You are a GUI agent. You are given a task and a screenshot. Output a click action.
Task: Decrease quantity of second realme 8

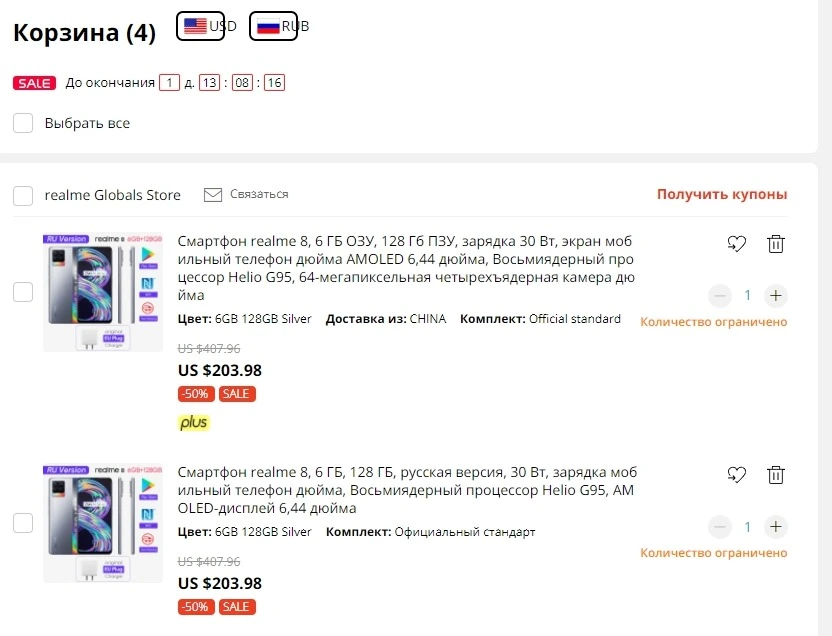720,527
